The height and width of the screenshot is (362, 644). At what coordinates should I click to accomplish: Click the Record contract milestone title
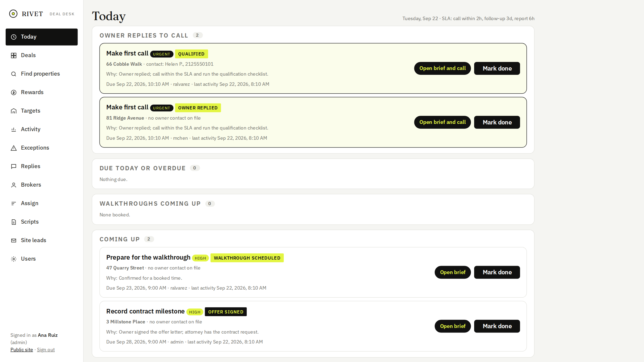tap(145, 311)
